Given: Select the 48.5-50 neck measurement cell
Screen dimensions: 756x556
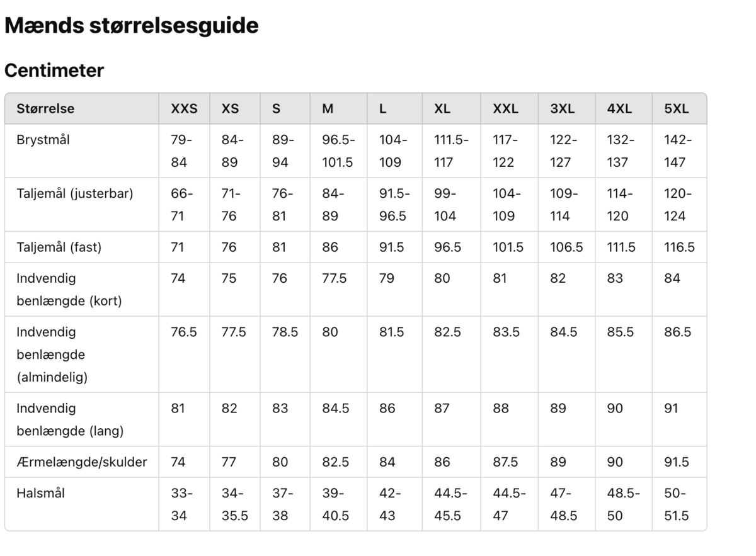Looking at the screenshot, I should pyautogui.click(x=623, y=504).
